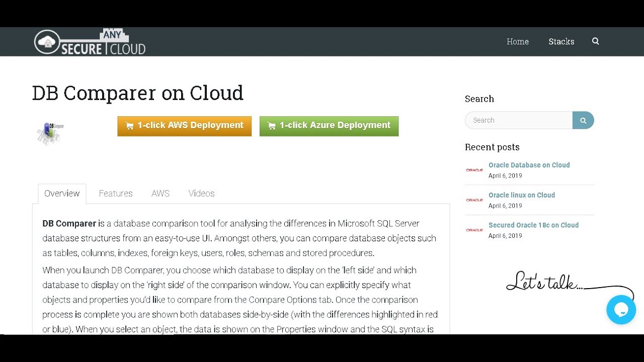Screen dimensions: 644x362
Task: Click April 6, 2019 under Secured Oracle 18c
Action: tap(505, 236)
